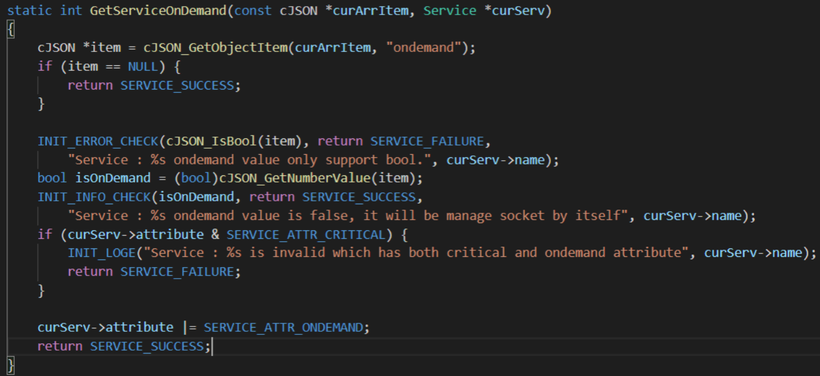Click the function's final closing brace
Image resolution: width=820 pixels, height=376 pixels.
click(10, 364)
